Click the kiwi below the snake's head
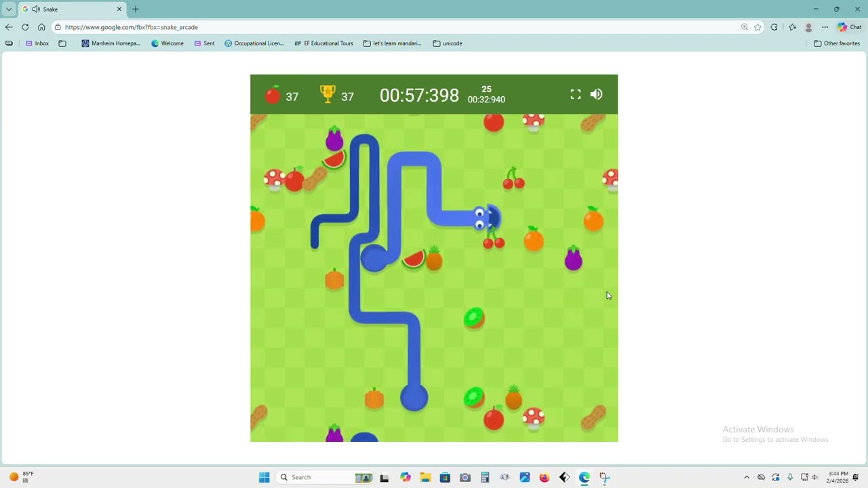This screenshot has width=868, height=488. [474, 318]
